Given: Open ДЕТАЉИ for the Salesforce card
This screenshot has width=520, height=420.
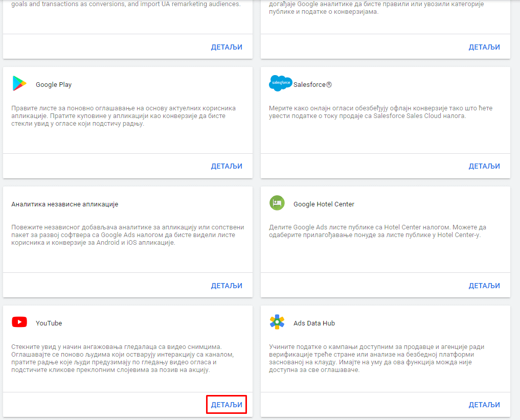Looking at the screenshot, I should point(484,166).
